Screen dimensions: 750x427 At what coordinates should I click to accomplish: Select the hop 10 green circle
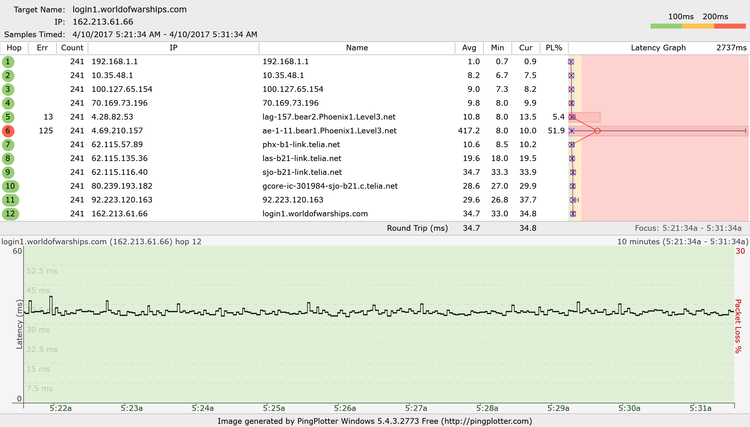[x=10, y=186]
